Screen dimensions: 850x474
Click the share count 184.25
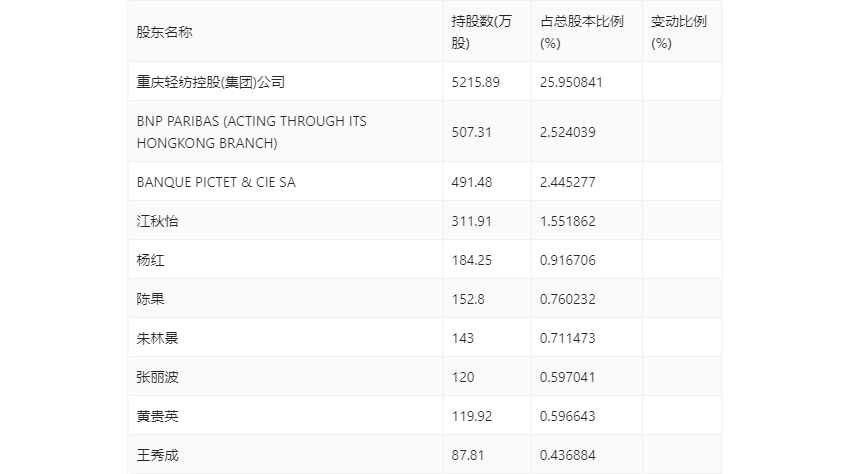[x=472, y=260]
